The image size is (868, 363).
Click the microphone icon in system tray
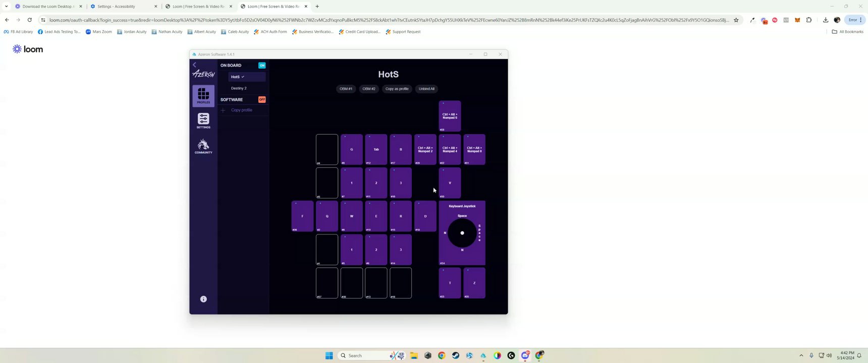point(811,355)
